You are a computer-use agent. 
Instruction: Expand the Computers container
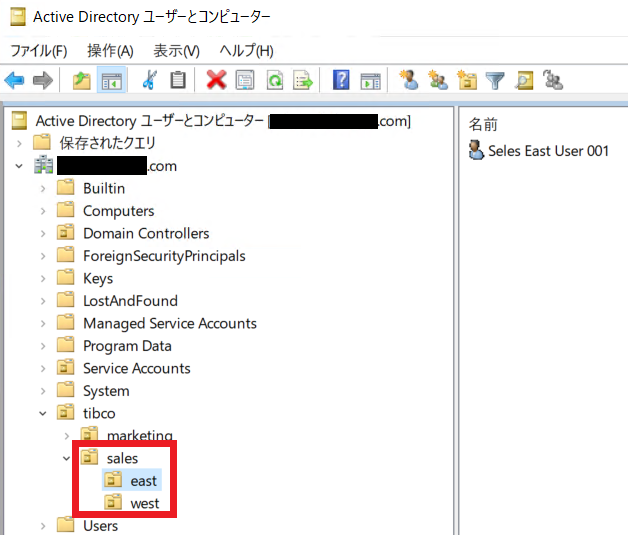[x=43, y=211]
